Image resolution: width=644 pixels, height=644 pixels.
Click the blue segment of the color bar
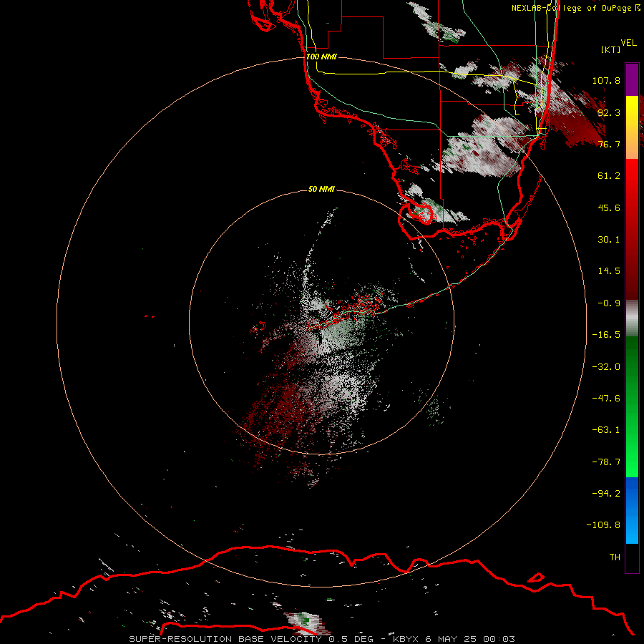pyautogui.click(x=632, y=510)
